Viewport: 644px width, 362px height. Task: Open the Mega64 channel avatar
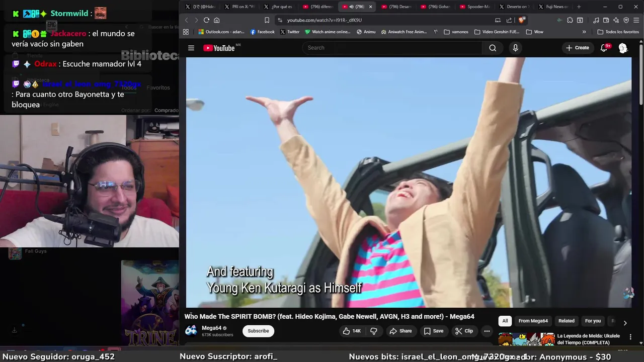point(191,330)
